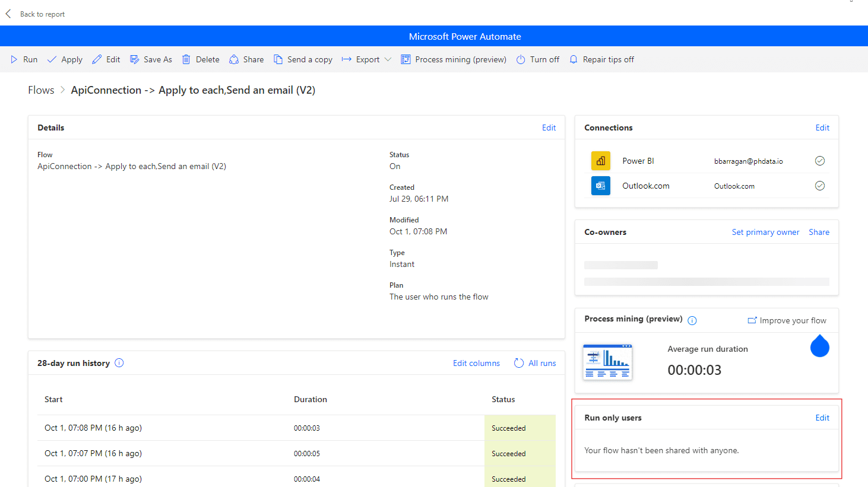Click the Status column header in run history
Image resolution: width=868 pixels, height=487 pixels.
[503, 399]
